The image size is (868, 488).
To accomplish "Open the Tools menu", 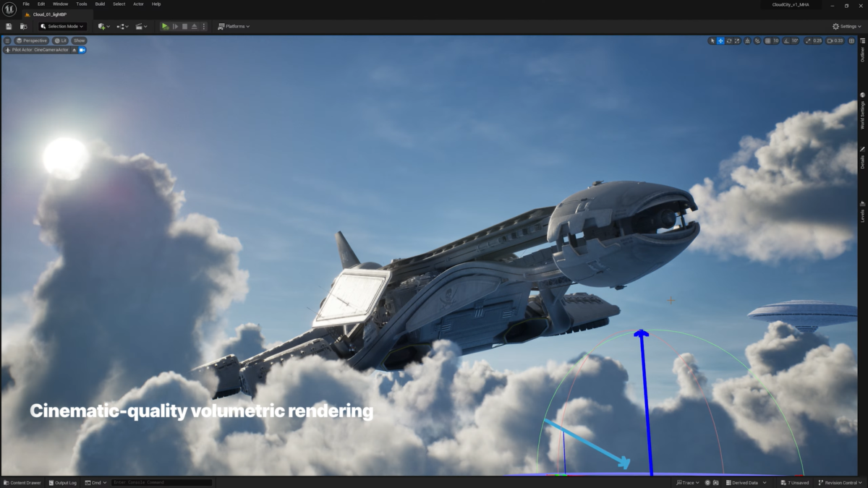I will [82, 4].
